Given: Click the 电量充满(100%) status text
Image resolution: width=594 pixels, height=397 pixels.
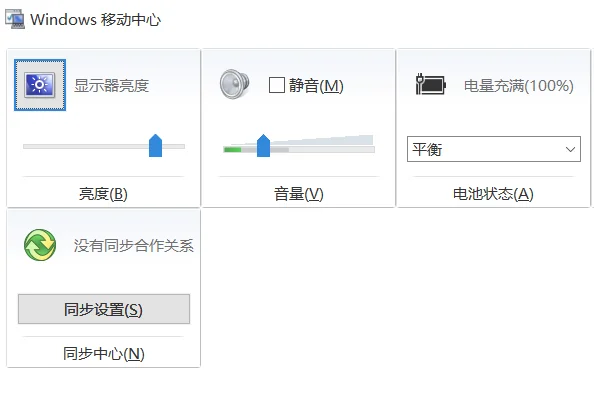Looking at the screenshot, I should coord(519,86).
